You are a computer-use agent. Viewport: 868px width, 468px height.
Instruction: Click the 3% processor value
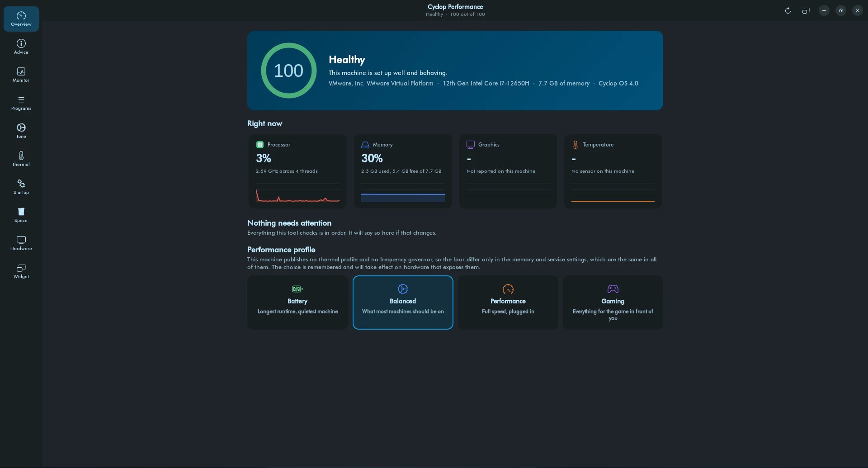pyautogui.click(x=264, y=158)
